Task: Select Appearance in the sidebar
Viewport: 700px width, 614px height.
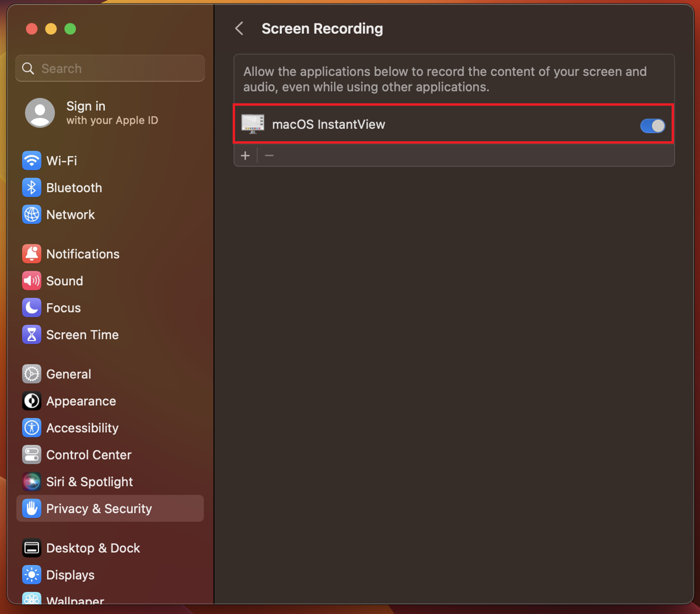Action: point(80,401)
